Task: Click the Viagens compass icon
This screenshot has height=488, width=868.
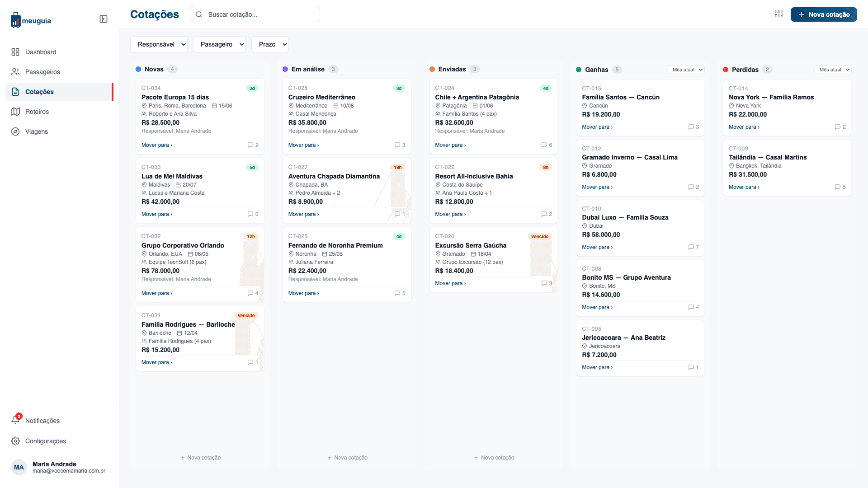Action: pos(15,131)
